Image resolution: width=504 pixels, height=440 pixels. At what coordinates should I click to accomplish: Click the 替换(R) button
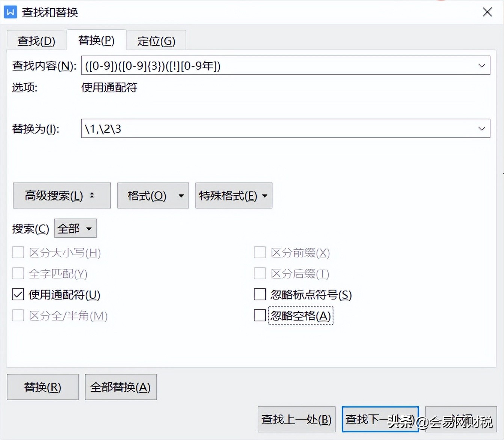click(43, 387)
